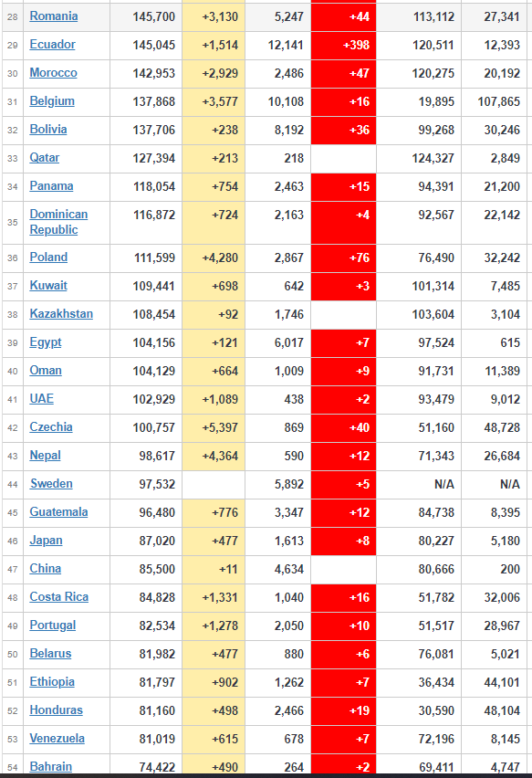Click the Dominican Republic link
This screenshot has width=532, height=778.
click(58, 222)
